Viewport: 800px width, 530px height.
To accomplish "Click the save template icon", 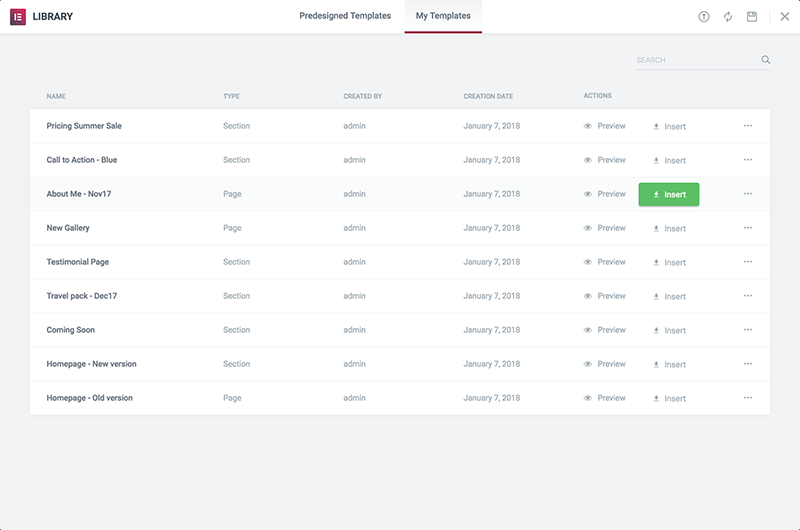I will [x=752, y=17].
